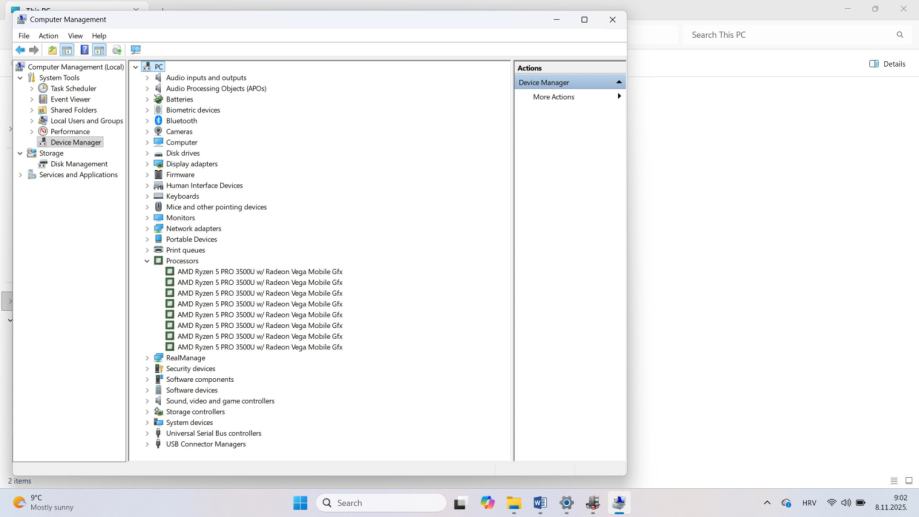Open Word from the taskbar
Viewport: 919px width, 517px height.
point(540,503)
